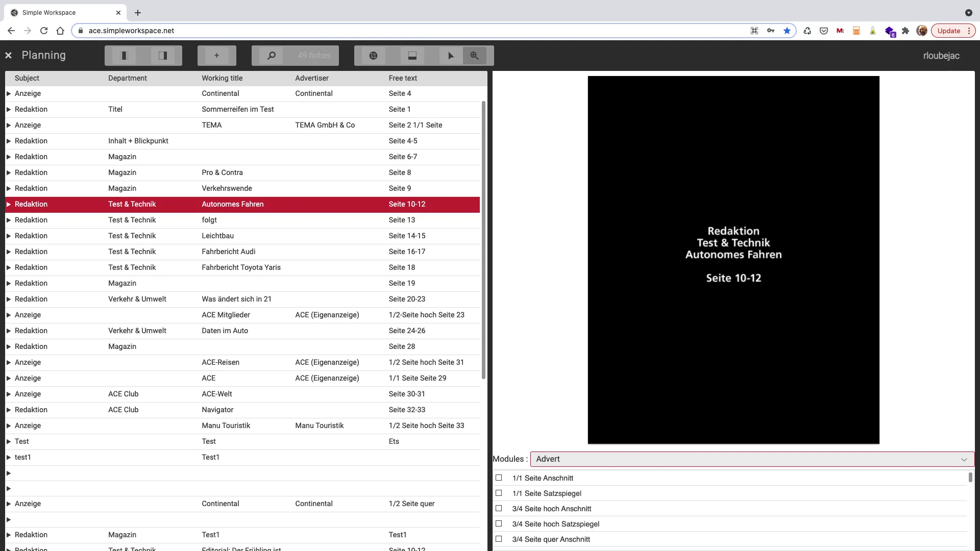Screen dimensions: 980x551
Task: Sort by the Department column header
Action: coord(127,78)
